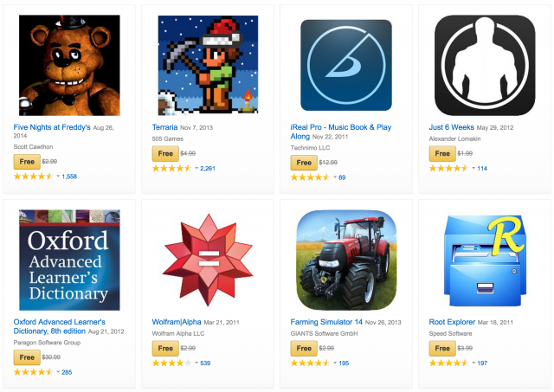Viewport: 554px width, 392px height.
Task: Open the Farming Simulator 14 tractor icon
Action: point(346,260)
